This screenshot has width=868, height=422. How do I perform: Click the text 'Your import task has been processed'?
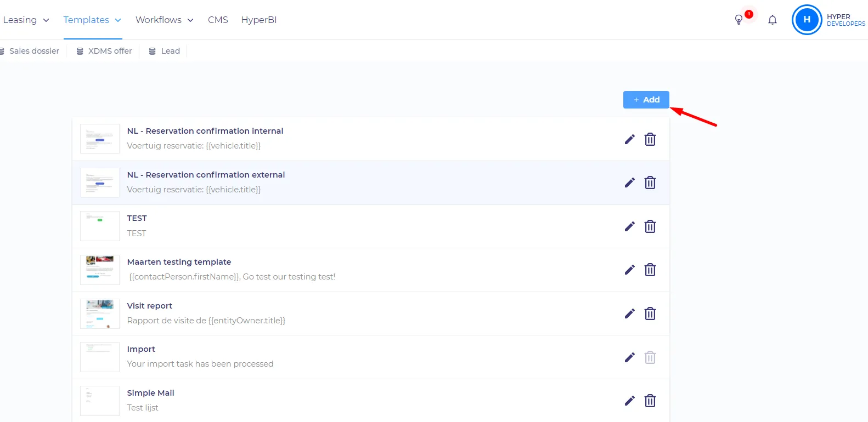pyautogui.click(x=200, y=364)
